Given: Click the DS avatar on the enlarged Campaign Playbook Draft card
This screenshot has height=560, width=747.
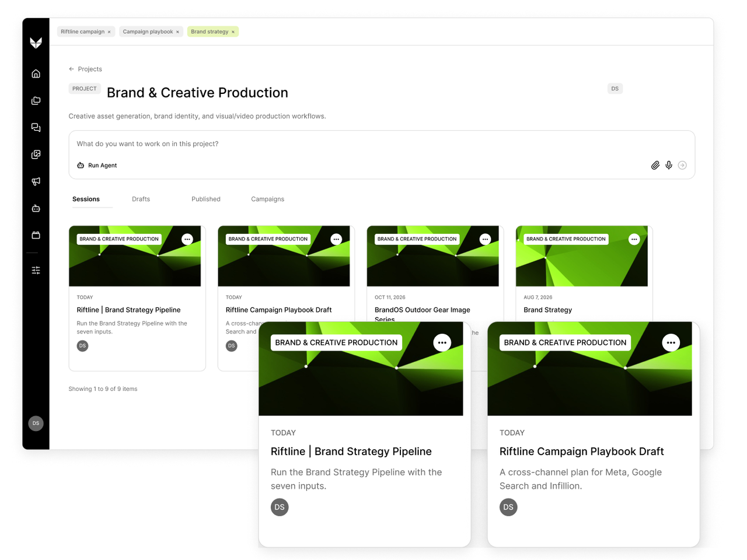Looking at the screenshot, I should [508, 507].
